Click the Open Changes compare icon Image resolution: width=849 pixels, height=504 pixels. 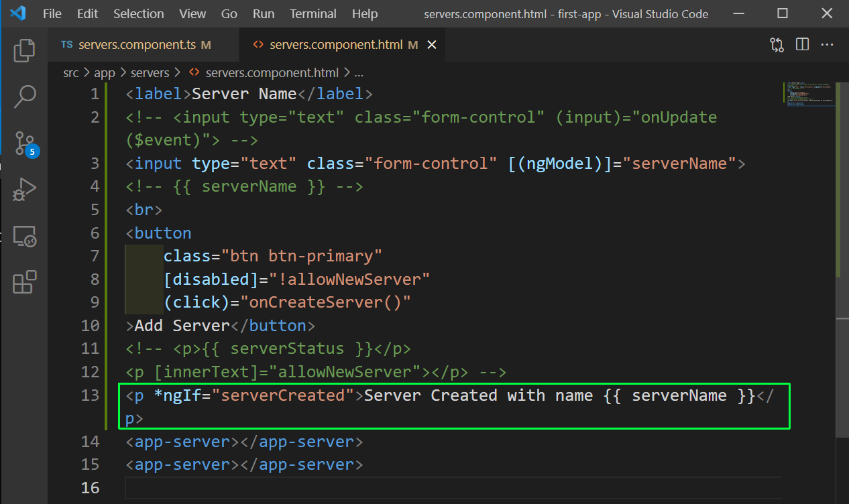777,45
